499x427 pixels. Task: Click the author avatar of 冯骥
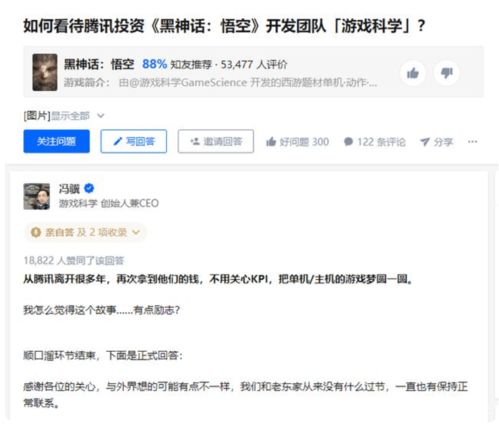coord(37,196)
